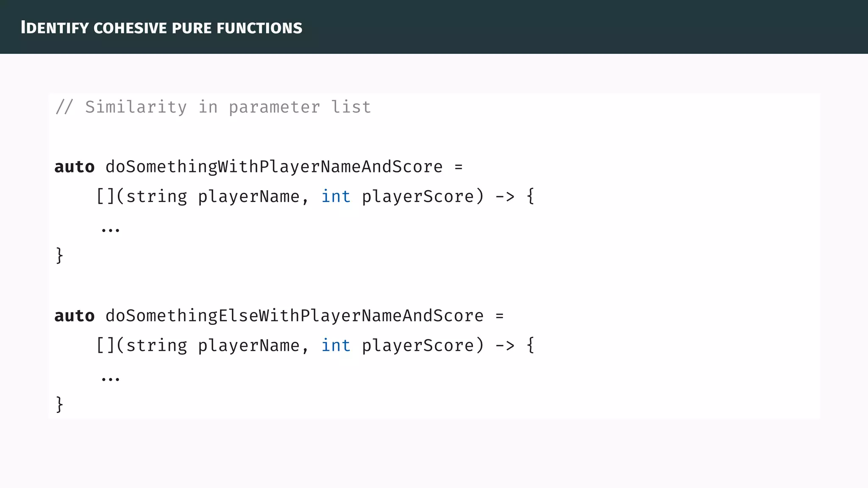
Task: Click 'playerName' parameter in the first lambda
Action: coord(249,197)
